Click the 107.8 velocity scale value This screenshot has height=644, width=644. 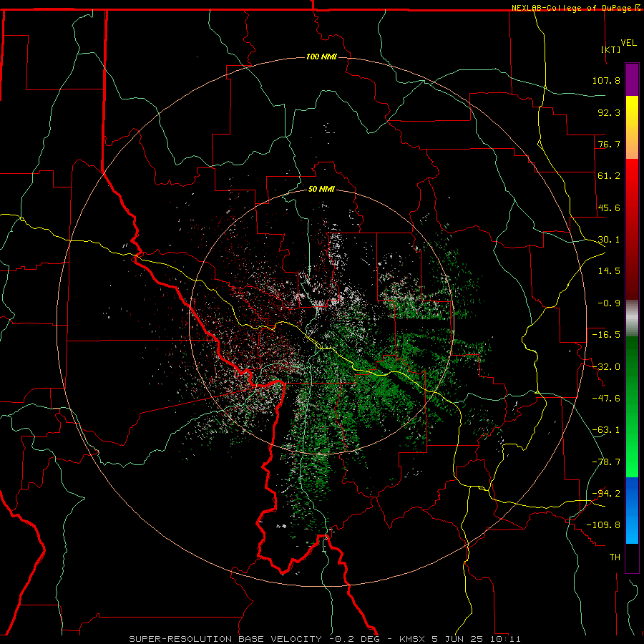[606, 80]
